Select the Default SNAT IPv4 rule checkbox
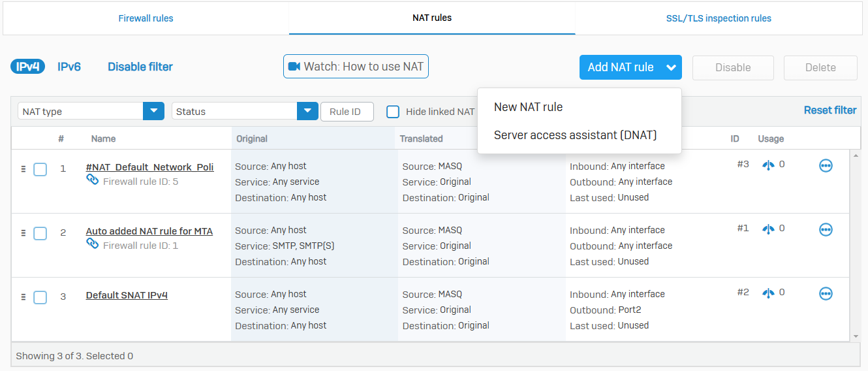This screenshot has height=371, width=868. coord(40,297)
